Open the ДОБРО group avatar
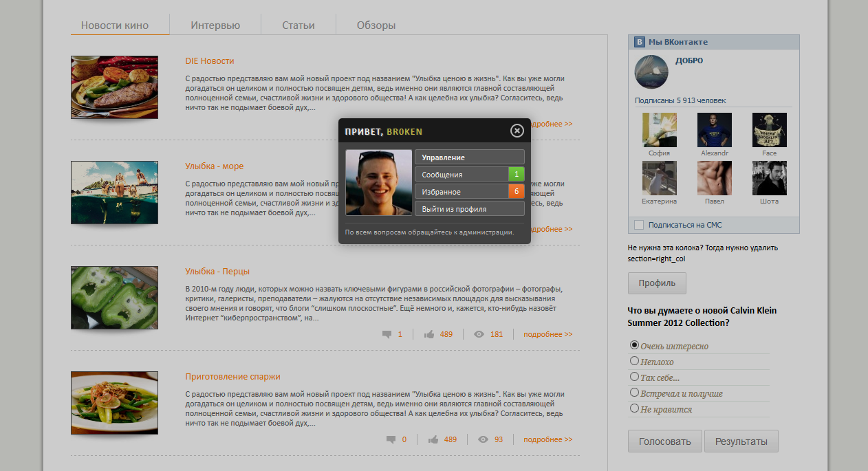Viewport: 868px width, 471px height. pos(651,72)
